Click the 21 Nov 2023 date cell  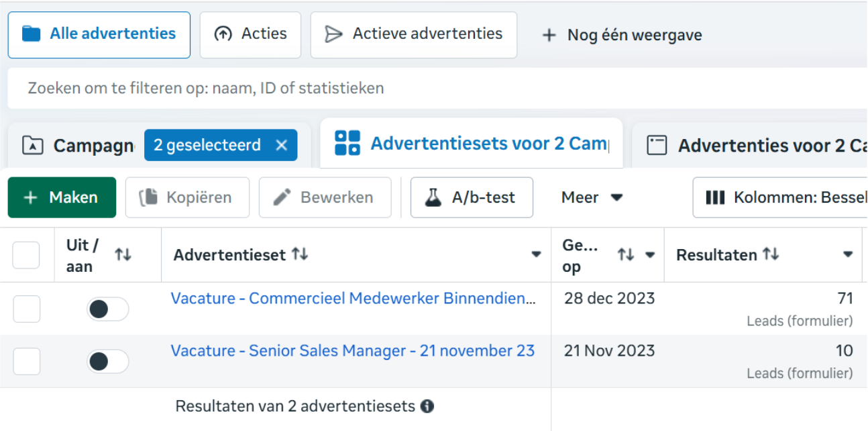coord(609,350)
